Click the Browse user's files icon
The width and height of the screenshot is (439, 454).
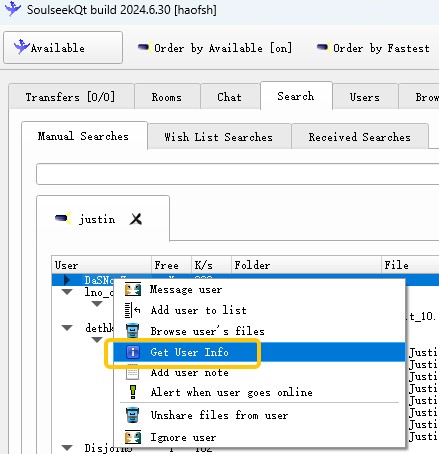[133, 330]
